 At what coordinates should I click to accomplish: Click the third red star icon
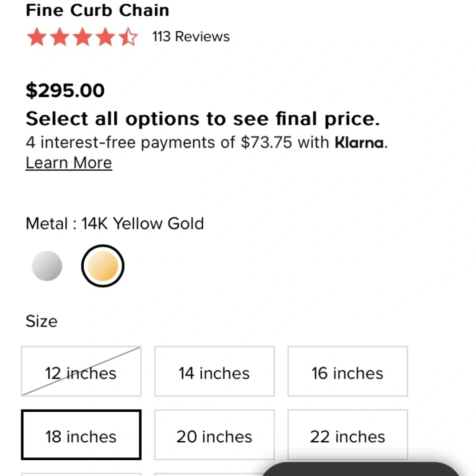point(83,36)
